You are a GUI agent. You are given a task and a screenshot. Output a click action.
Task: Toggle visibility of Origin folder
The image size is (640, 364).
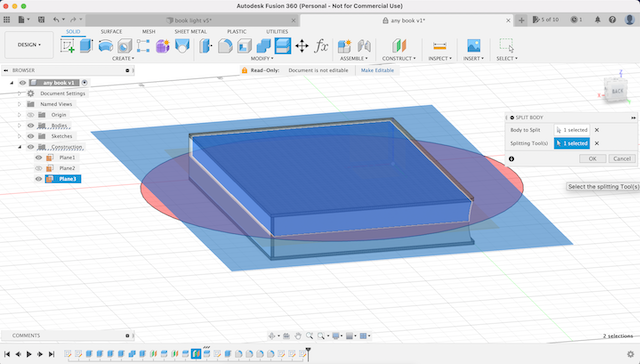point(31,115)
